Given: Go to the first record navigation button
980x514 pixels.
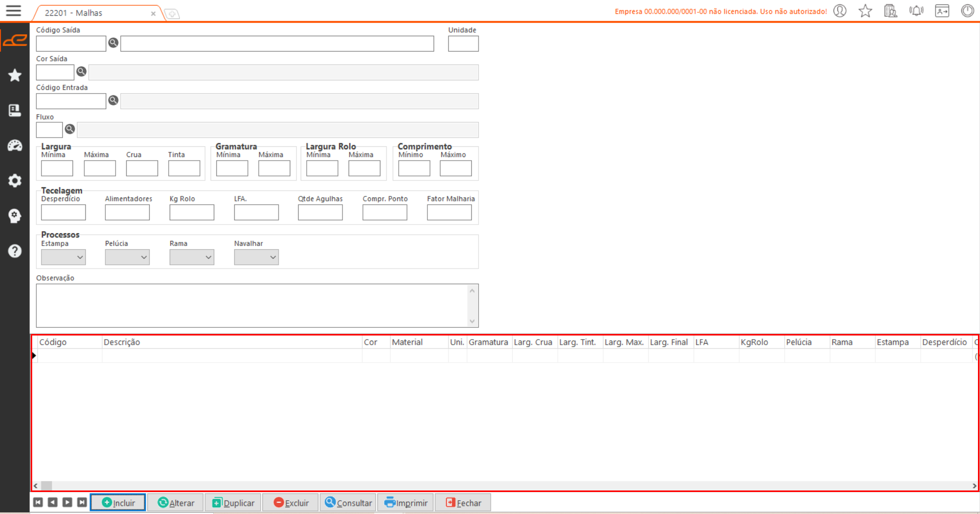Looking at the screenshot, I should click(38, 503).
